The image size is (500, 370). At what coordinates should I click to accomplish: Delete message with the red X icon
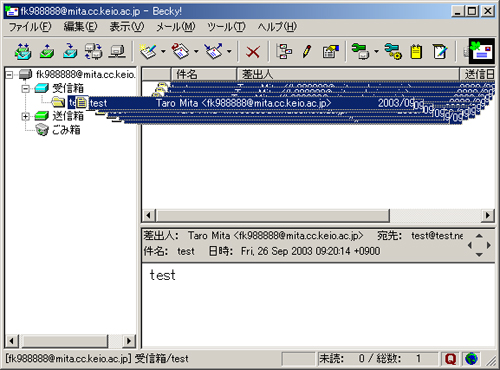pyautogui.click(x=253, y=52)
